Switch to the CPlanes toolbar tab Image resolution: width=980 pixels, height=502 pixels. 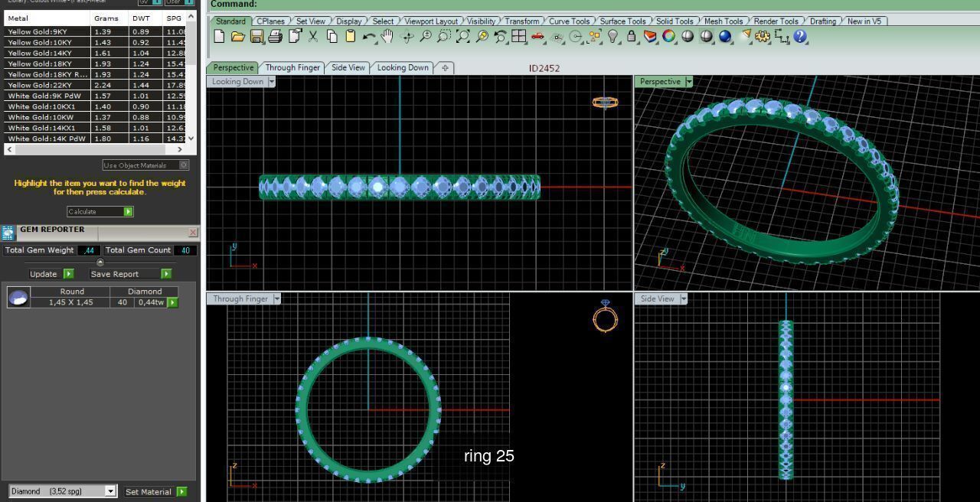pos(270,21)
